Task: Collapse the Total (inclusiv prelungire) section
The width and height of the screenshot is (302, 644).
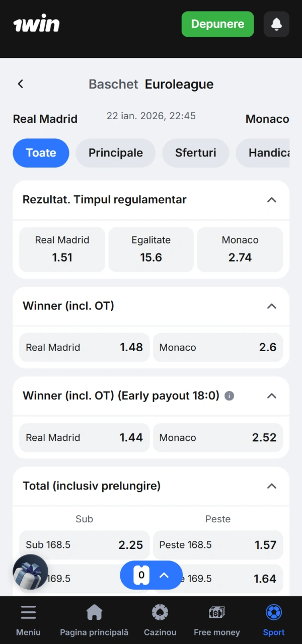Action: [x=272, y=486]
